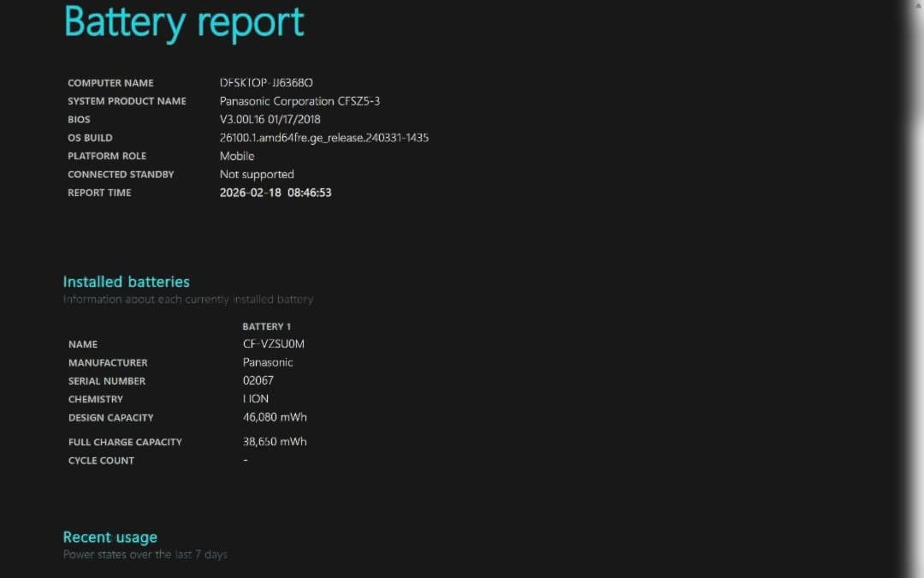Click the Platform Role value Mobile

237,156
